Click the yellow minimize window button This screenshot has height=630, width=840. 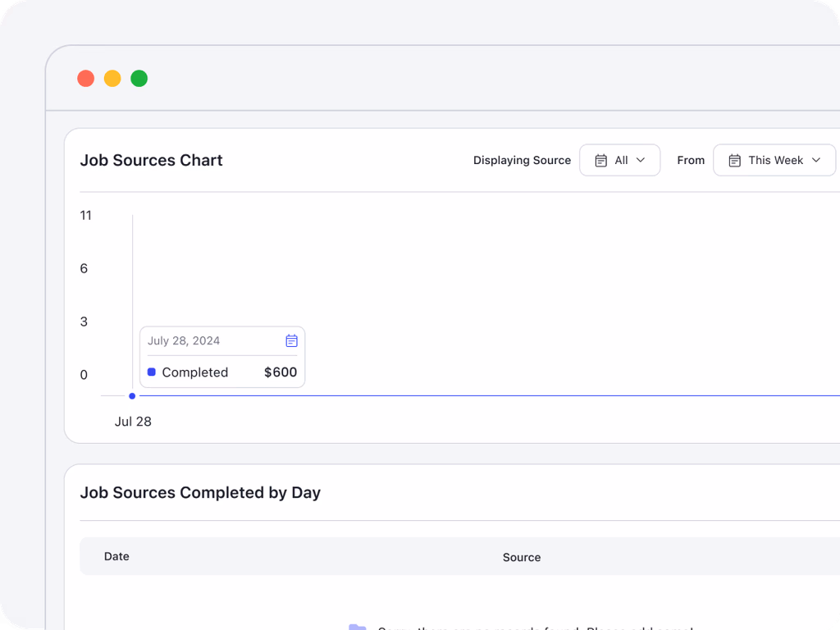coord(112,79)
